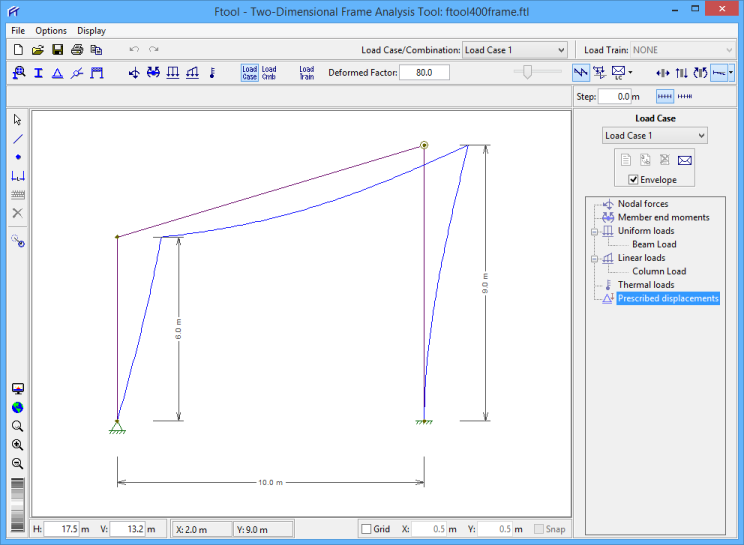Click the thermal loads thermometer toolbar icon
This screenshot has width=744, height=545.
tap(212, 72)
